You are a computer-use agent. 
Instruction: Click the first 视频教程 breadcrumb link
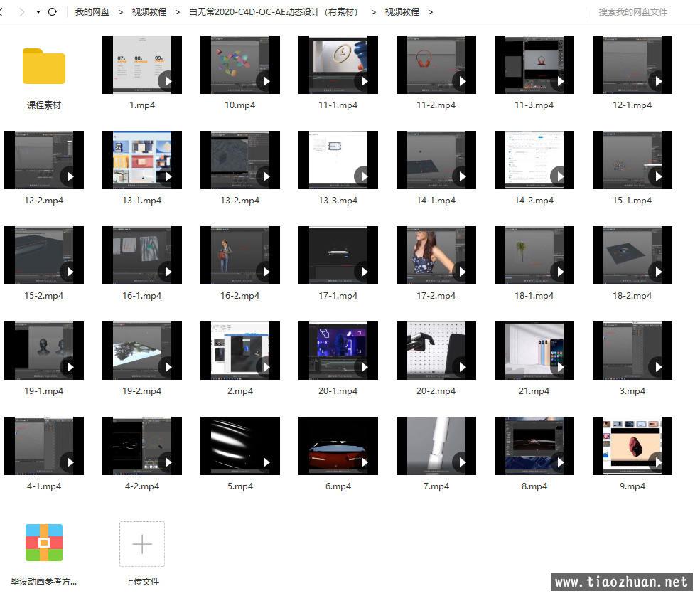pos(149,12)
